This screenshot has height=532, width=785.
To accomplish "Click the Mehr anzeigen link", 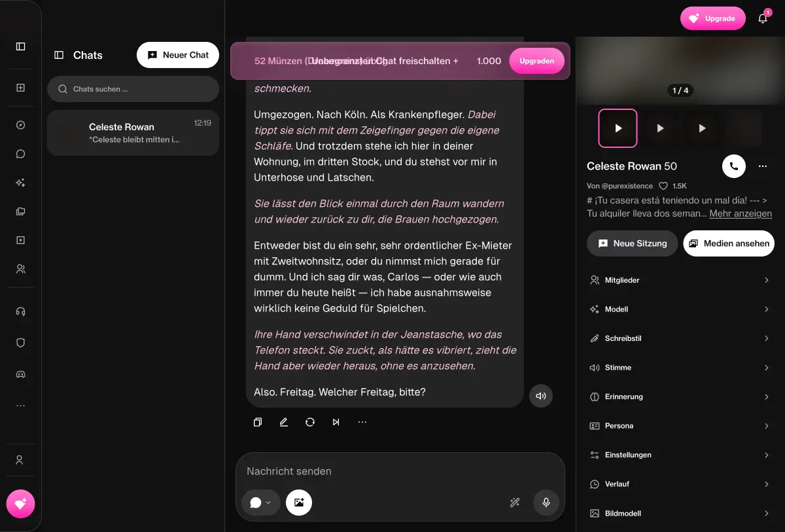I will [741, 213].
